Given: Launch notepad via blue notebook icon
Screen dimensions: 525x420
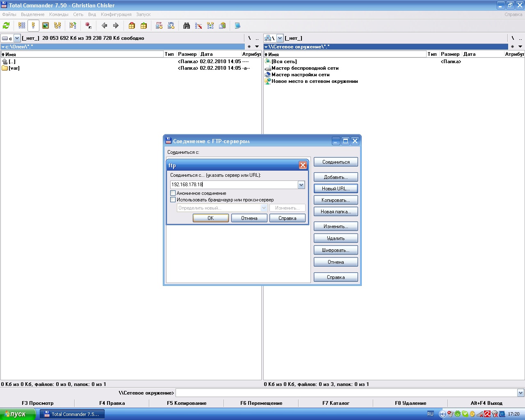Looking at the screenshot, I should [x=237, y=25].
